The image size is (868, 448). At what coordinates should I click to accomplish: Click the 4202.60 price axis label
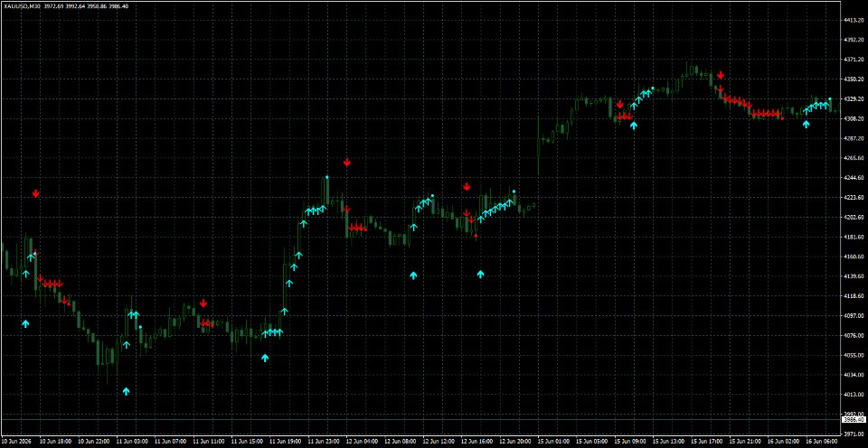pos(854,218)
